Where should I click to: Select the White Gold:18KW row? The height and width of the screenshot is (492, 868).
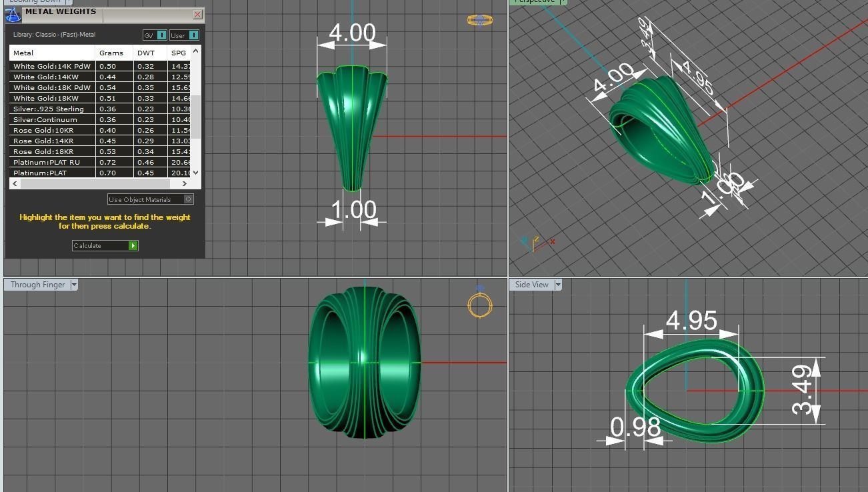click(x=100, y=98)
